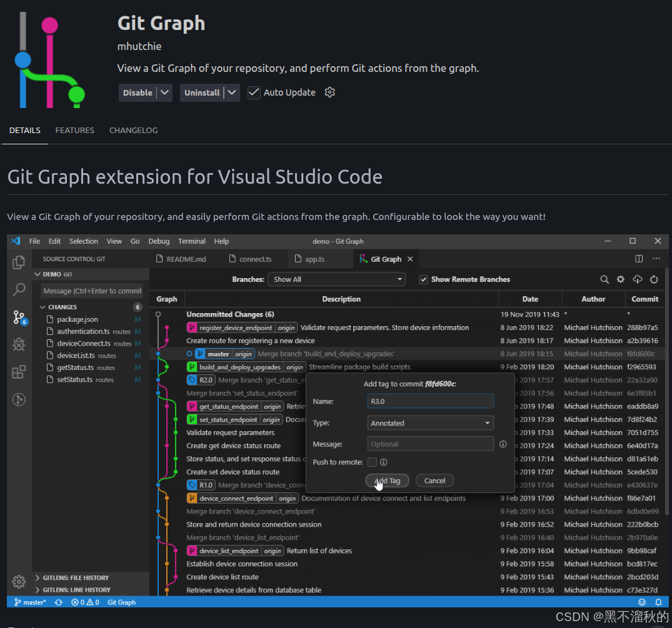Select deviceList.ts in the changes list
The width and height of the screenshot is (672, 628).
91,356
